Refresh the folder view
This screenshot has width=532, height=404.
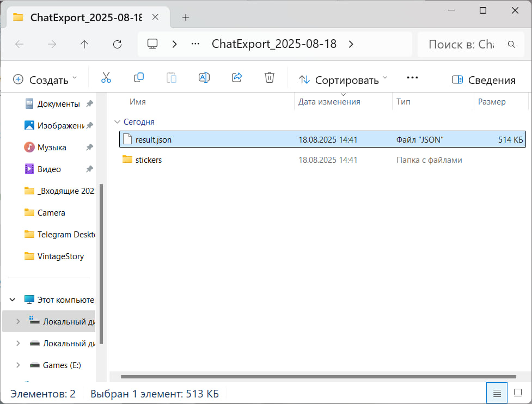point(117,44)
